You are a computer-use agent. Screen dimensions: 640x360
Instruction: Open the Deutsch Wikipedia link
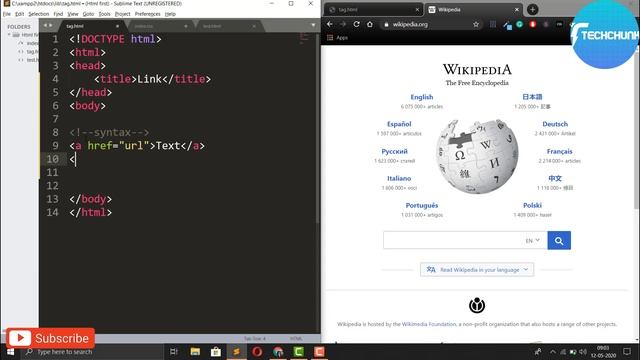coord(555,124)
